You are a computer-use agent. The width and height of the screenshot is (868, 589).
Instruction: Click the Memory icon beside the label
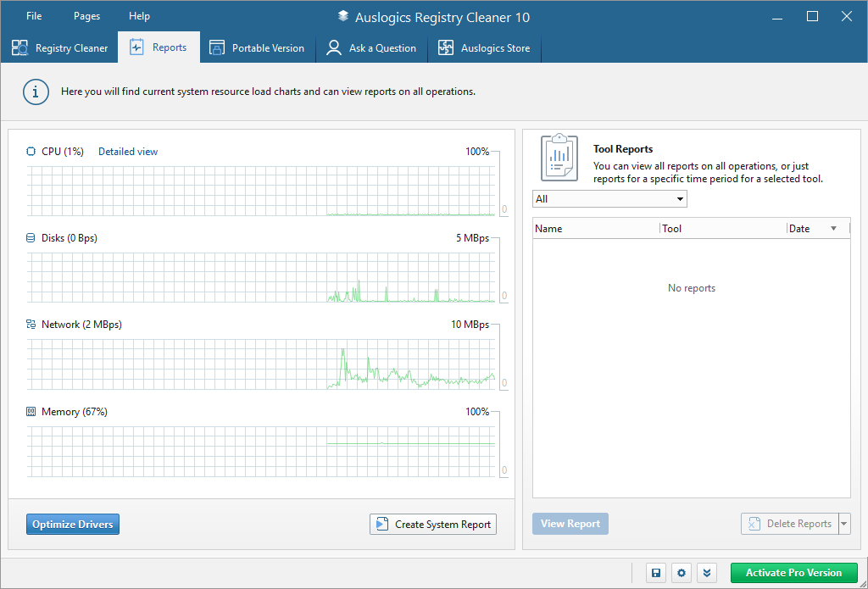tap(31, 412)
